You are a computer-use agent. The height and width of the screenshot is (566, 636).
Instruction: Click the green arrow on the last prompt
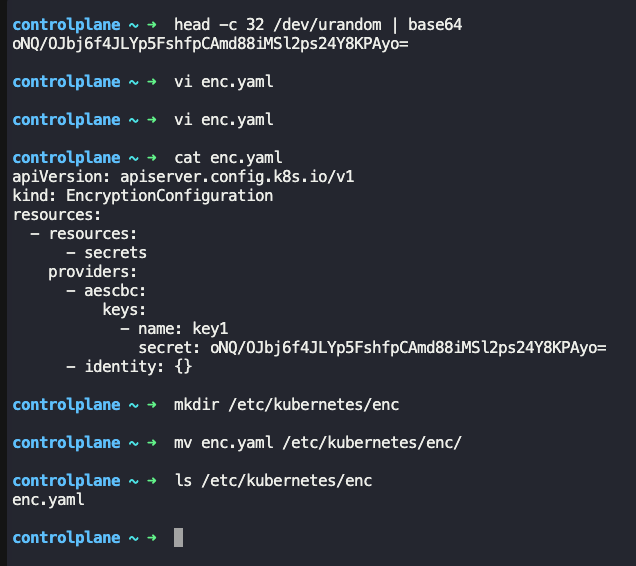point(152,538)
